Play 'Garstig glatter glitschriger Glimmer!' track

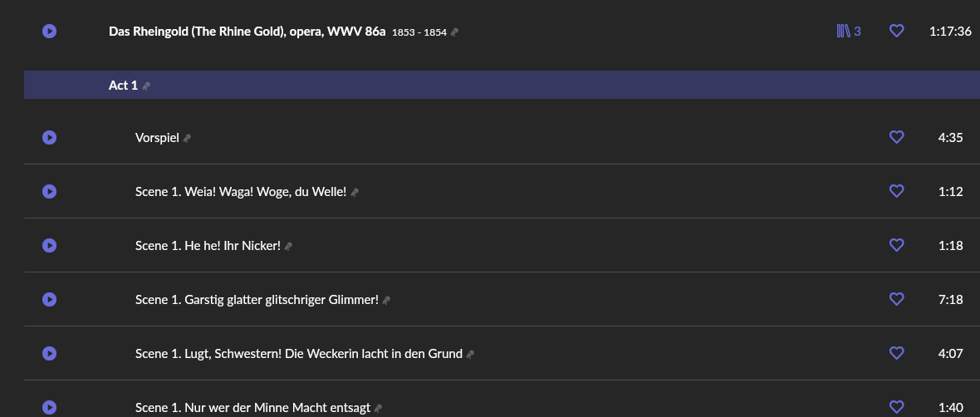[x=49, y=300]
